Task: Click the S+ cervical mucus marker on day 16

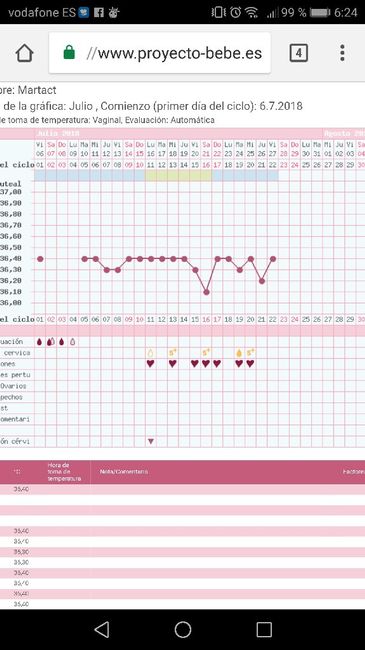Action: 206,353
